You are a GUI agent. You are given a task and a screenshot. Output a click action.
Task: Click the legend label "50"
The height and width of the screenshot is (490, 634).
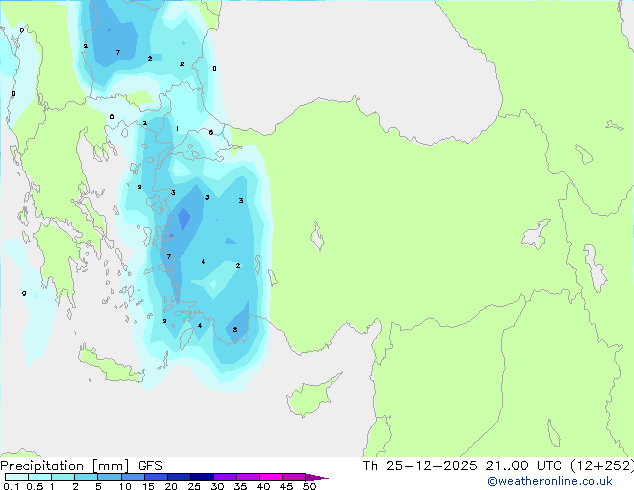point(309,486)
